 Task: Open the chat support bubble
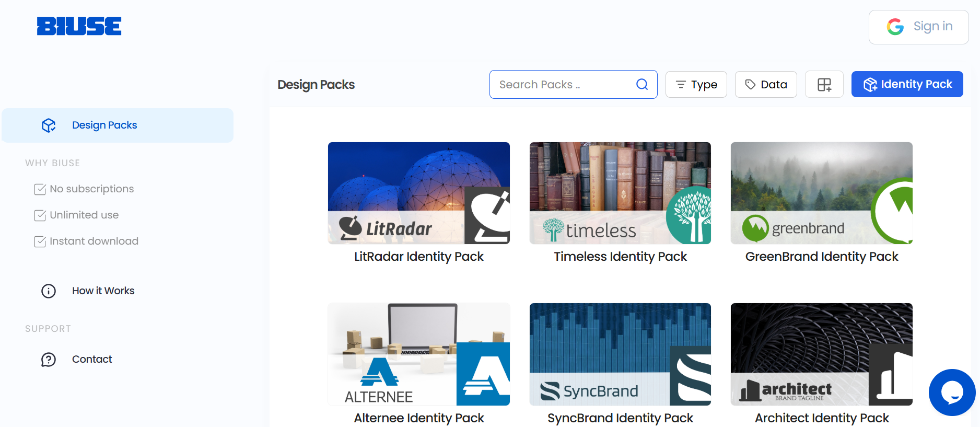pyautogui.click(x=952, y=393)
